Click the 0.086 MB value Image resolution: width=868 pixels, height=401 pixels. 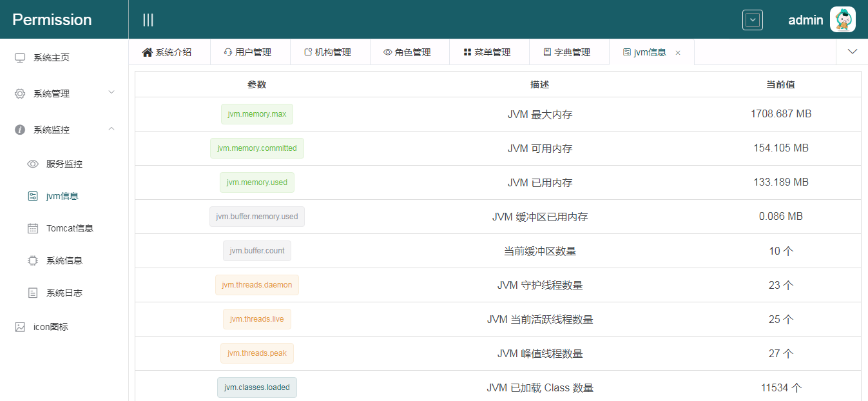[x=781, y=217]
